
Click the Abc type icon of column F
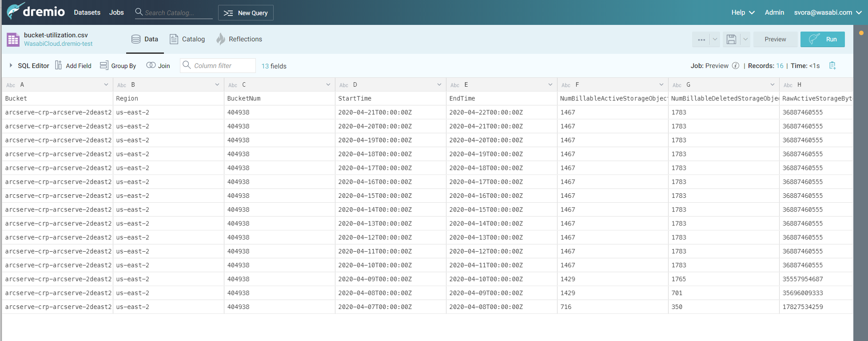[566, 85]
